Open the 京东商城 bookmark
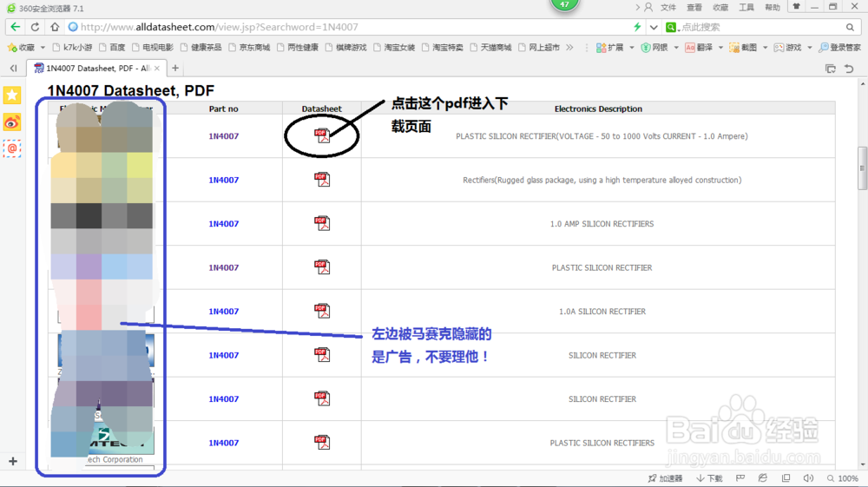 [248, 48]
